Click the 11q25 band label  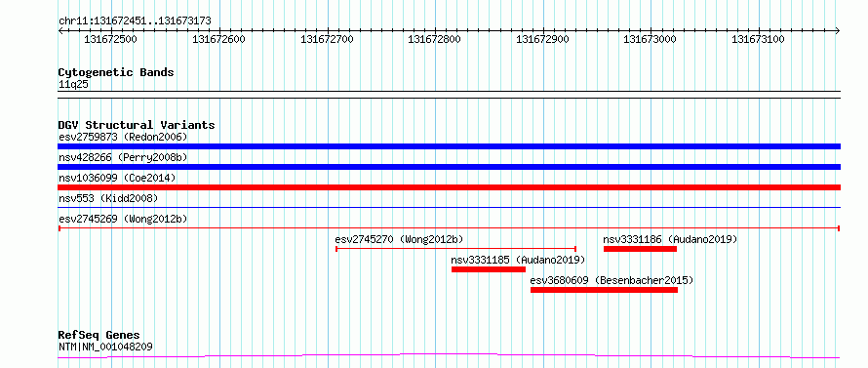pyautogui.click(x=73, y=85)
